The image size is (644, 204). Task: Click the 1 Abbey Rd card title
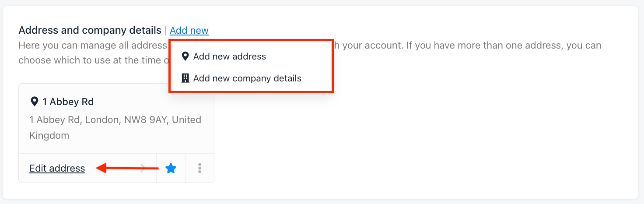click(x=68, y=102)
